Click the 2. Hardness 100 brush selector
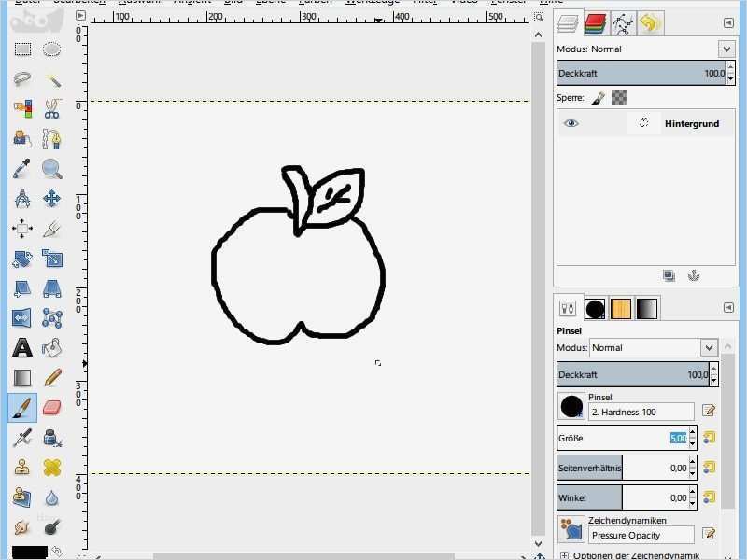 641,412
